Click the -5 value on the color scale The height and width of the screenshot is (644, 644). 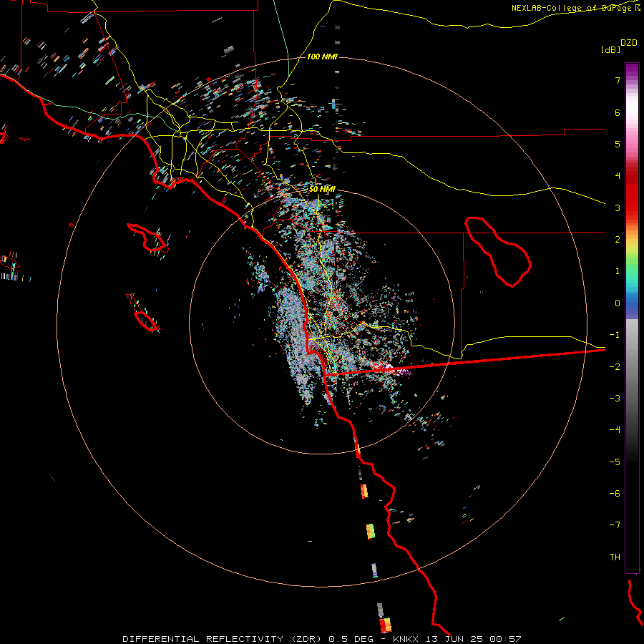pos(615,462)
